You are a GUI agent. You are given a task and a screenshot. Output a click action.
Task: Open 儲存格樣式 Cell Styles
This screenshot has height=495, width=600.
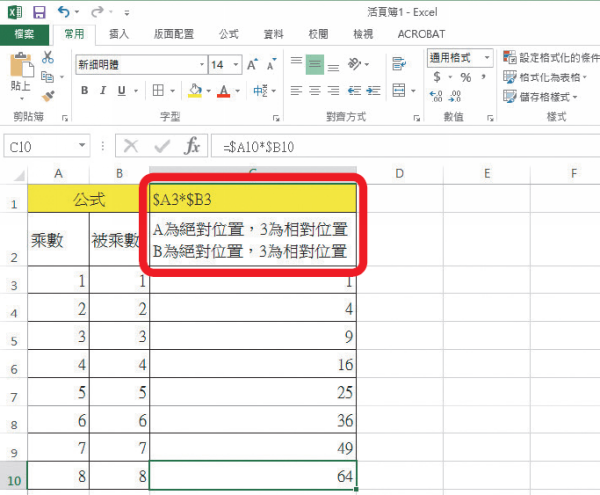(540, 96)
